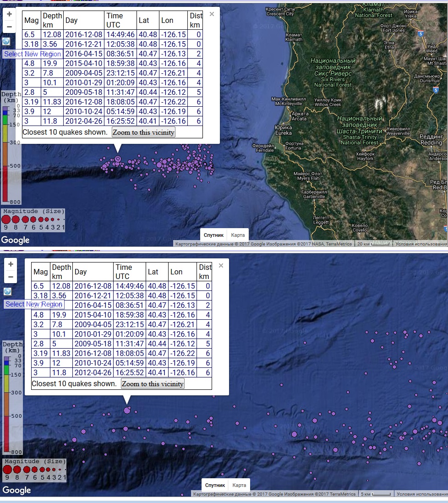
Task: Click the Crescent City label
Action: pos(280,12)
